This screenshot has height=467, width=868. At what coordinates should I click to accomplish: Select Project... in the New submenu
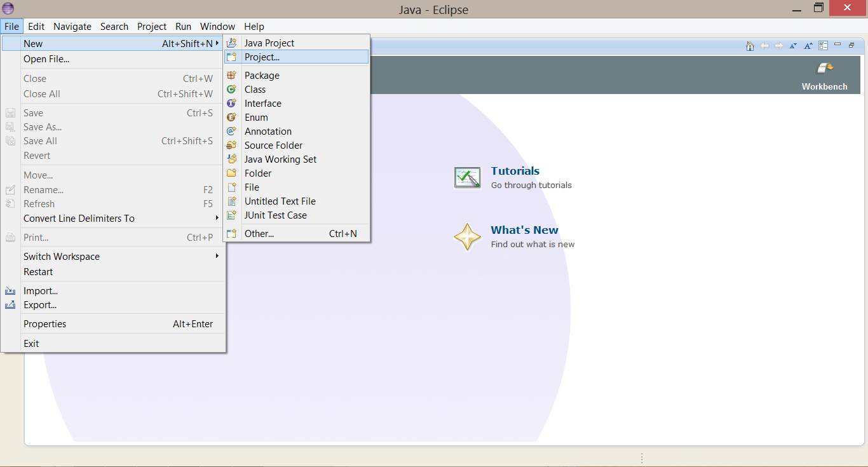262,57
